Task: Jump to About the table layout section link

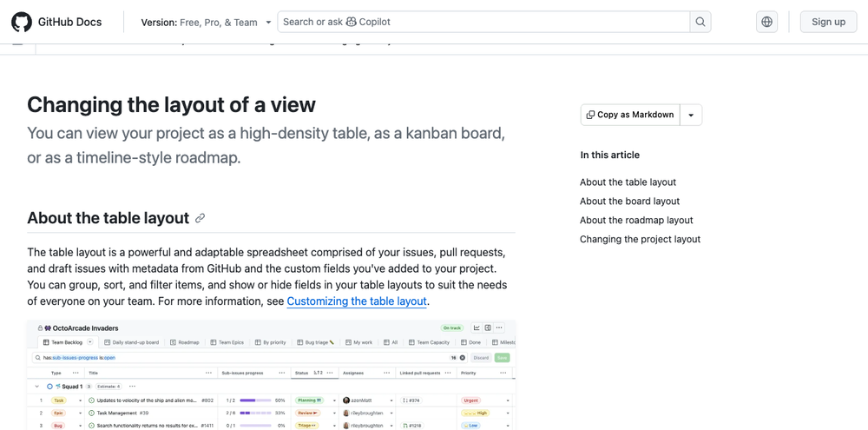Action: click(x=628, y=182)
